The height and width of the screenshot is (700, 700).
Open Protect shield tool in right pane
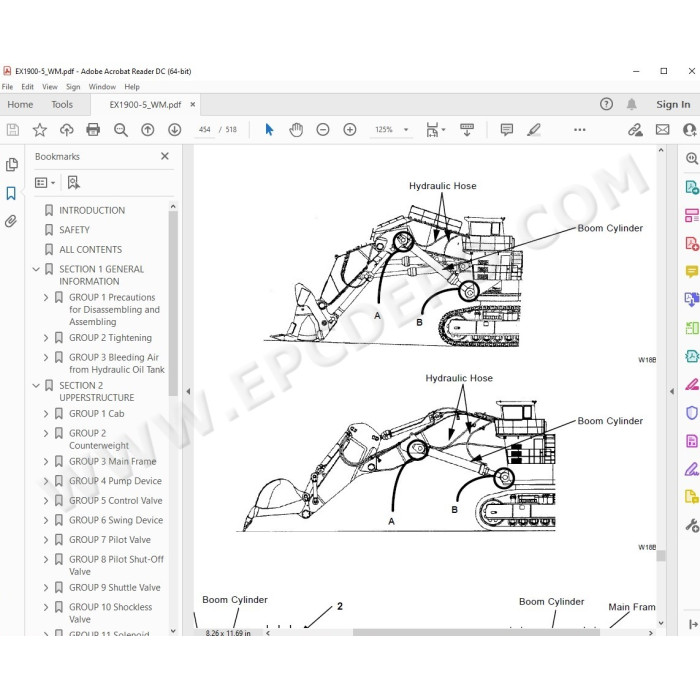click(x=692, y=412)
